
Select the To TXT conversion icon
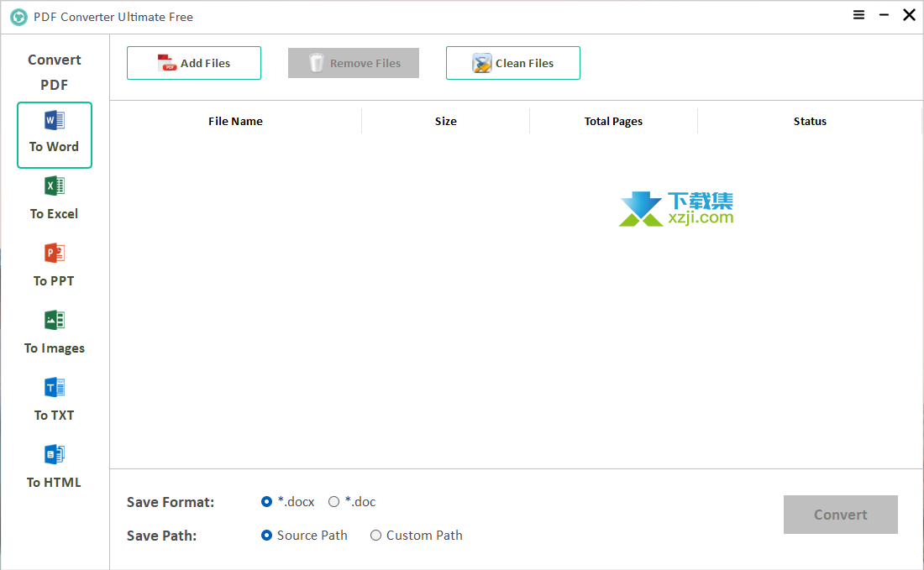tap(55, 388)
